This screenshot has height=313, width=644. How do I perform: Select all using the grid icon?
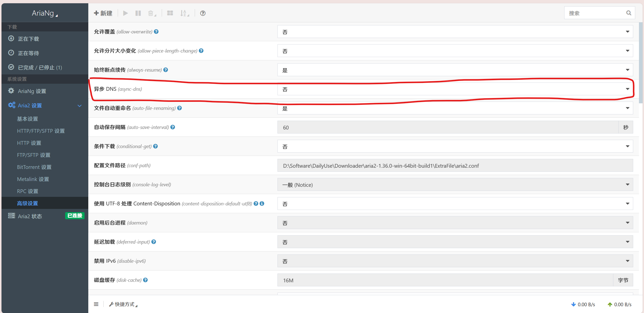click(170, 13)
